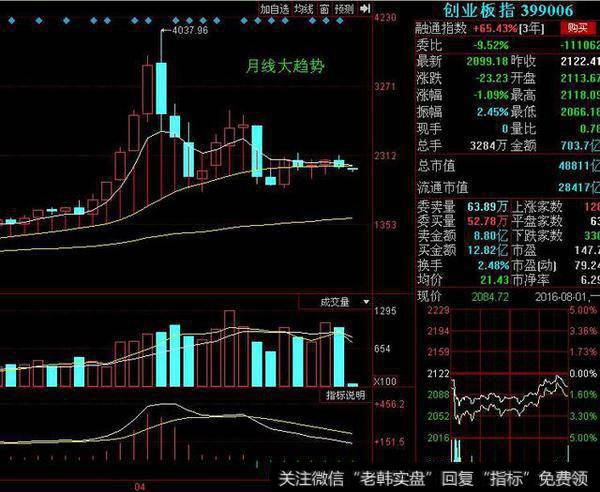This screenshot has width=600, height=492.
Task: Click the +456.2 indicator axis value
Action: click(390, 404)
